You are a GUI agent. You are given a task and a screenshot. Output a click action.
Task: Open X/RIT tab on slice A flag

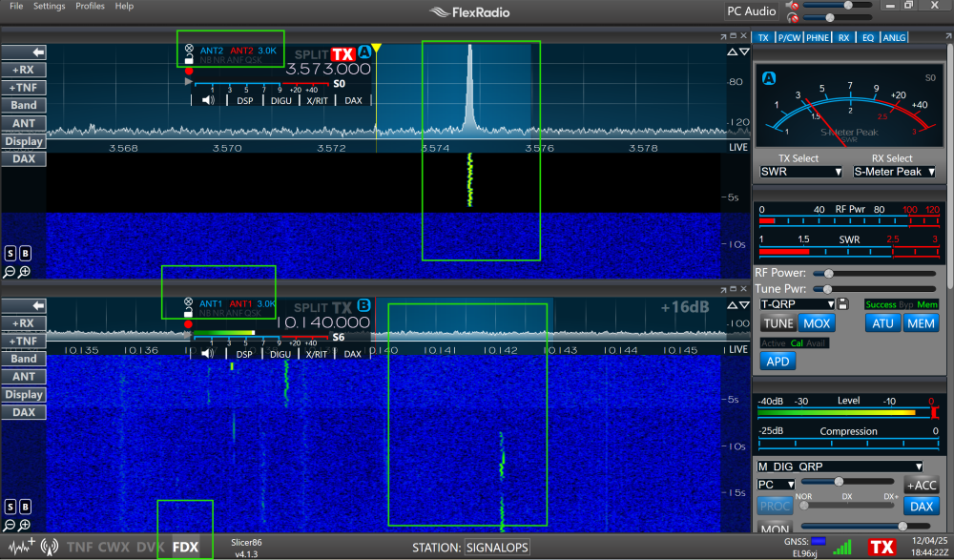click(317, 100)
